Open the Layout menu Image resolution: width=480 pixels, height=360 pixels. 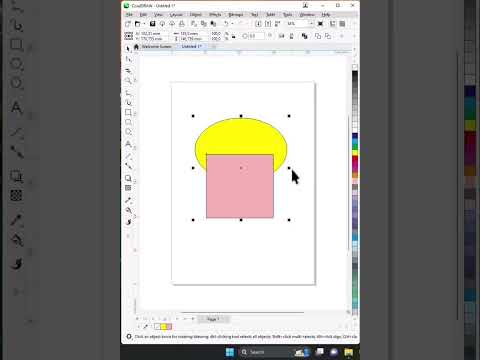(x=176, y=15)
